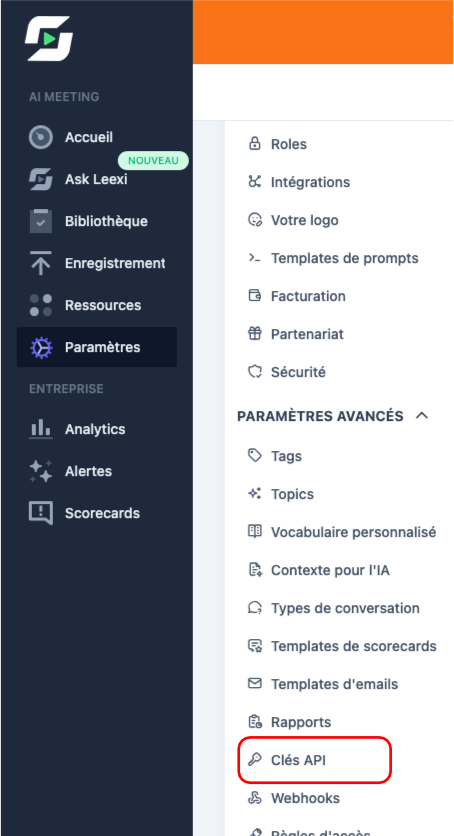Click the Ressources dots icon
Image resolution: width=454 pixels, height=836 pixels.
40,305
